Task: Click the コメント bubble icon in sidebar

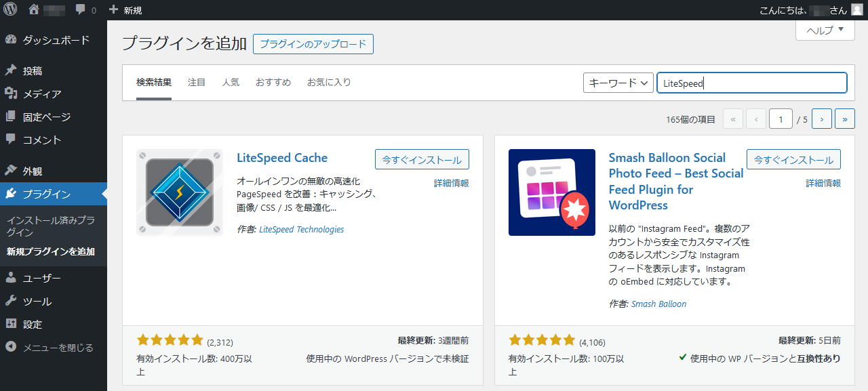Action: click(10, 140)
